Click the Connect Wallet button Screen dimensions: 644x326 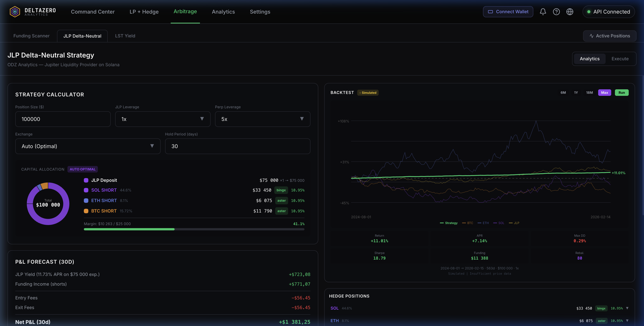point(508,12)
